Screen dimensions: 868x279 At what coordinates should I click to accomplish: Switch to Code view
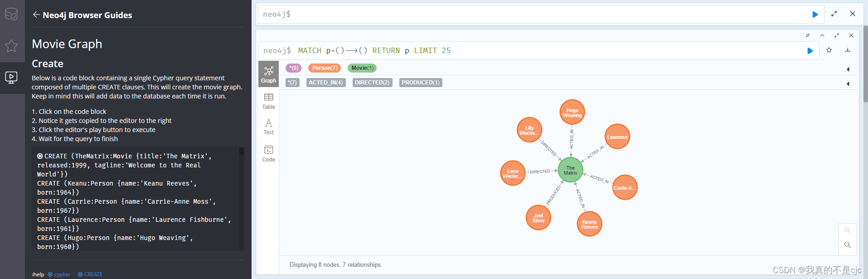coord(268,154)
